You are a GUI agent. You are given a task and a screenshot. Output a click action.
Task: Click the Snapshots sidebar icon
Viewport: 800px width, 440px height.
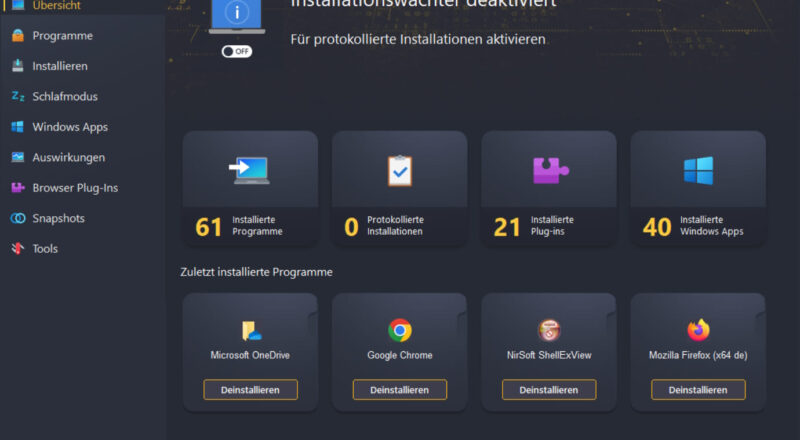pos(18,218)
